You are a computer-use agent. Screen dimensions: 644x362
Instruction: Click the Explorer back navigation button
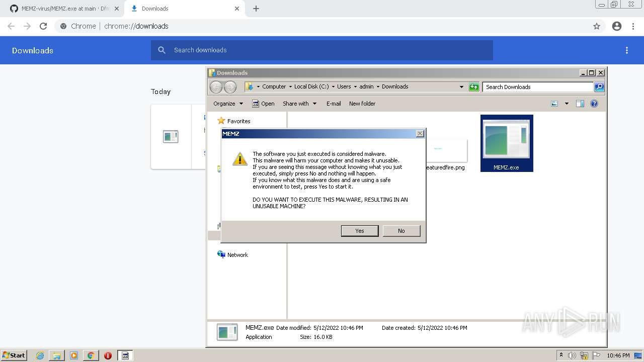216,87
